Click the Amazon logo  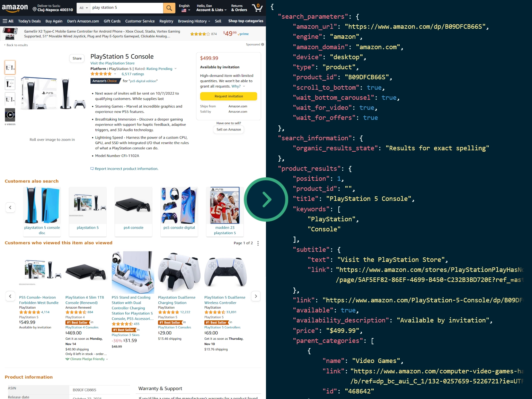(15, 8)
